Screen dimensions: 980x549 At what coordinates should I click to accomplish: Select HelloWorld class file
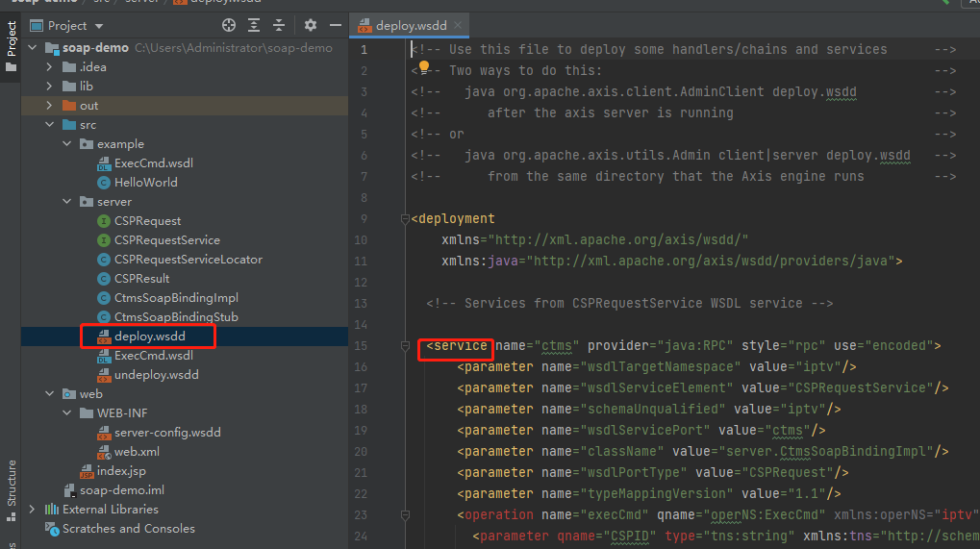click(145, 183)
